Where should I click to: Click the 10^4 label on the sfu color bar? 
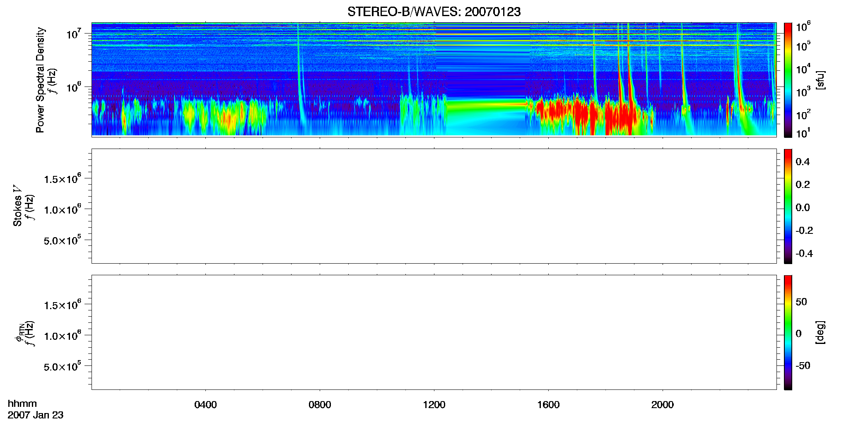click(x=803, y=69)
